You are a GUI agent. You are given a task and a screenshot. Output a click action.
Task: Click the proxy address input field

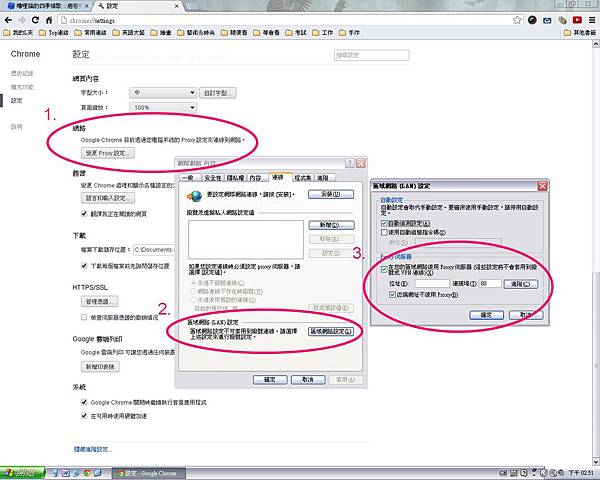pos(432,284)
